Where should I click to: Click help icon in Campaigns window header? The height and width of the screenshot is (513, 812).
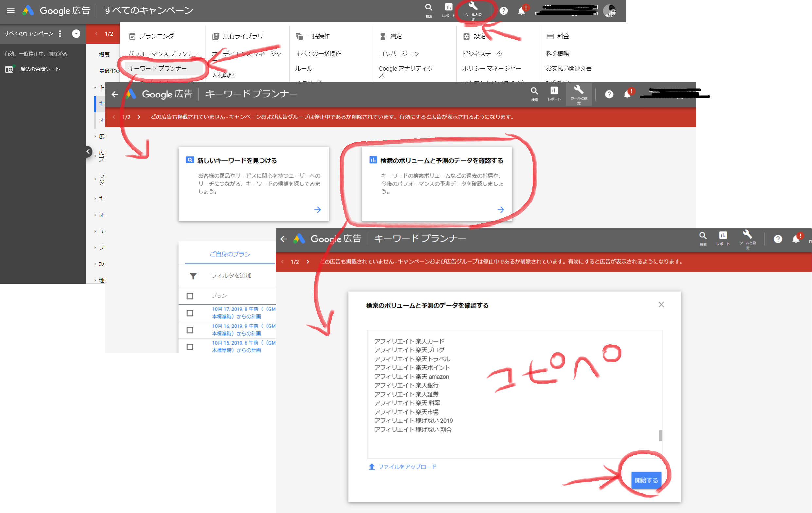click(503, 11)
